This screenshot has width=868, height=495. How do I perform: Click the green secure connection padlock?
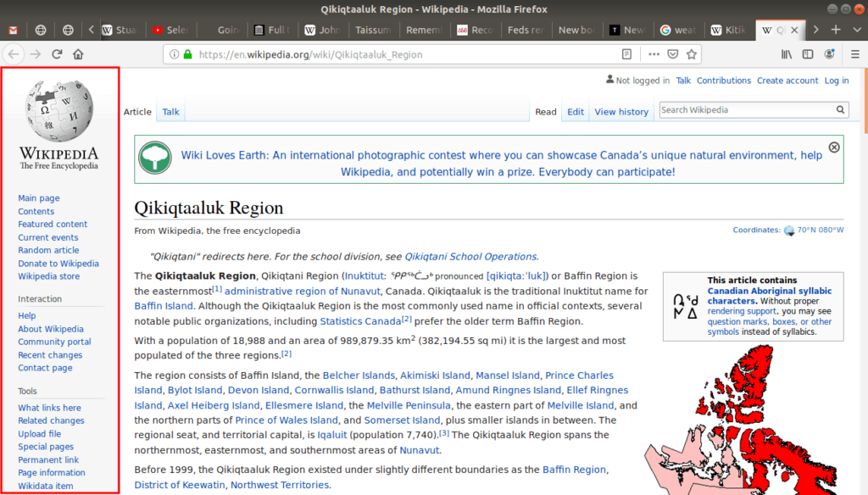187,54
